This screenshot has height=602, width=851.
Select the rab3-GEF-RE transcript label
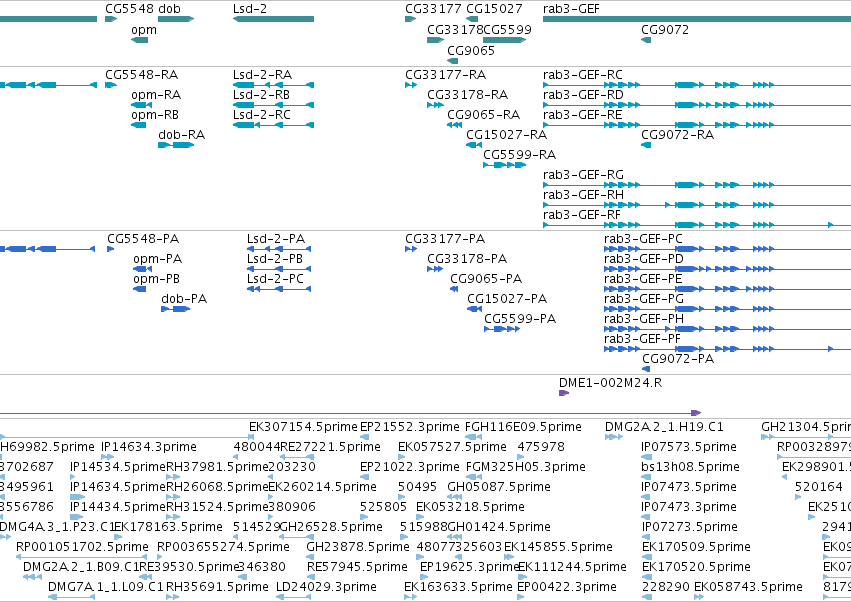(582, 115)
